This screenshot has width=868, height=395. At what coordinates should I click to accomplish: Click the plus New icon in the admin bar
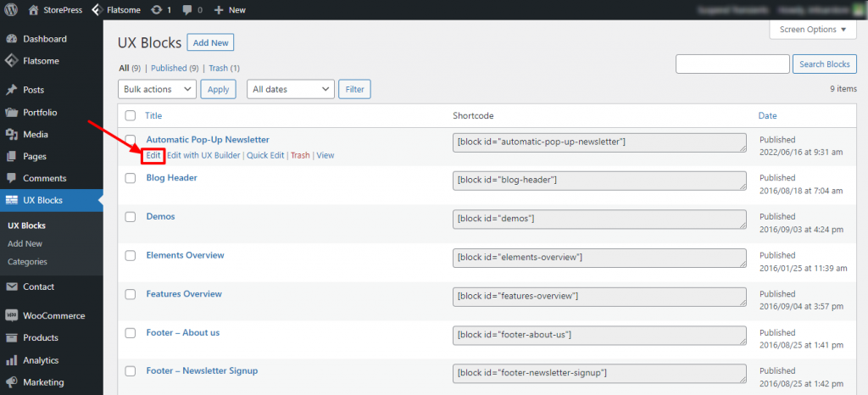click(x=219, y=10)
